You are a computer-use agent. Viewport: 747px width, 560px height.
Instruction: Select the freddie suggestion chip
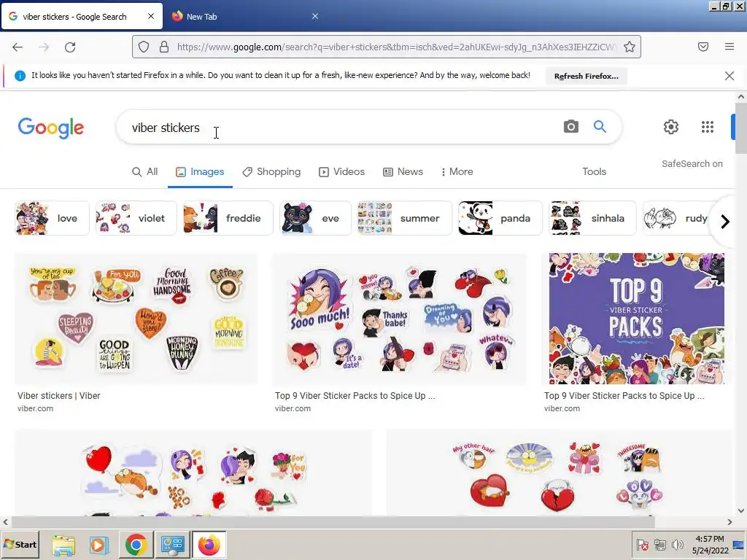228,218
